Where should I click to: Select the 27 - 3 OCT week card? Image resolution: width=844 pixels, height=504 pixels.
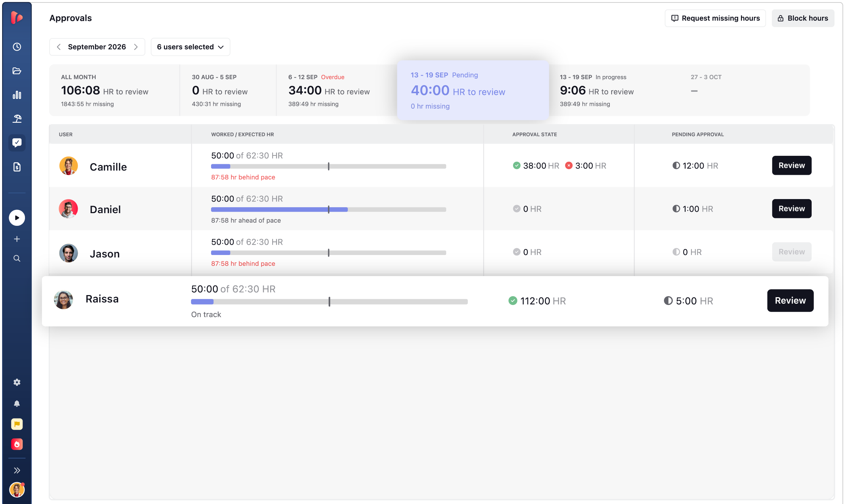[x=744, y=90]
